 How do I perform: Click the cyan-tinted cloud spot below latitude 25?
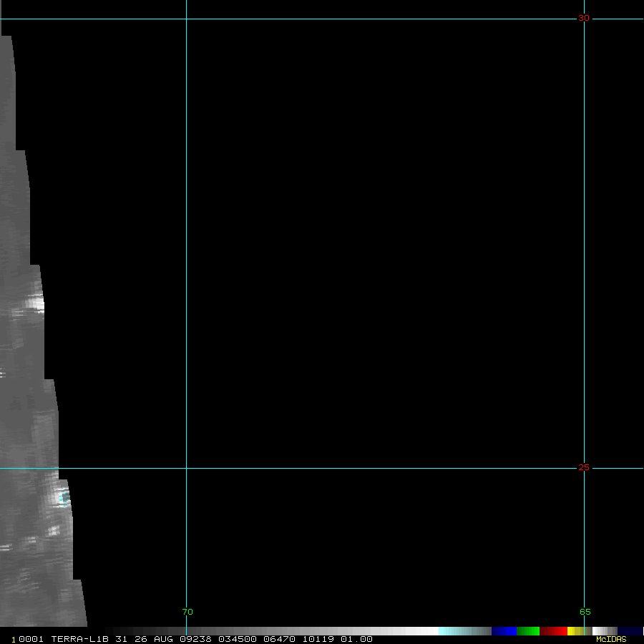point(63,497)
